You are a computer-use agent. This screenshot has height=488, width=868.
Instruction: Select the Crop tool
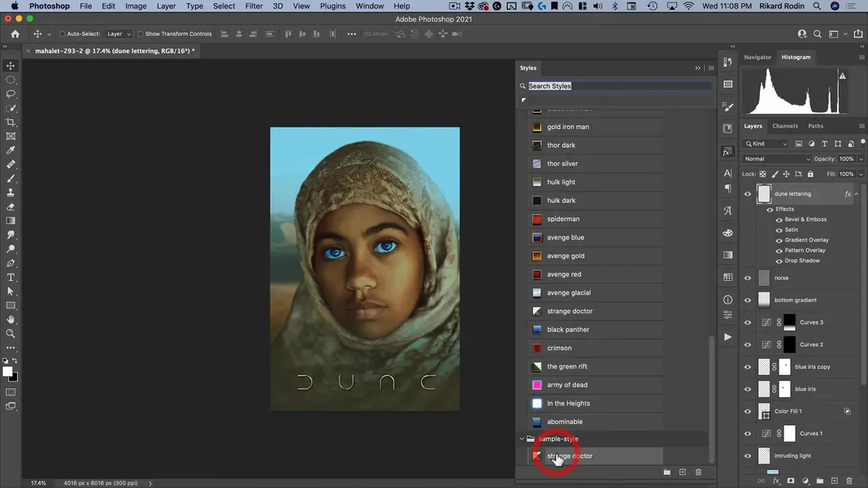coord(11,123)
